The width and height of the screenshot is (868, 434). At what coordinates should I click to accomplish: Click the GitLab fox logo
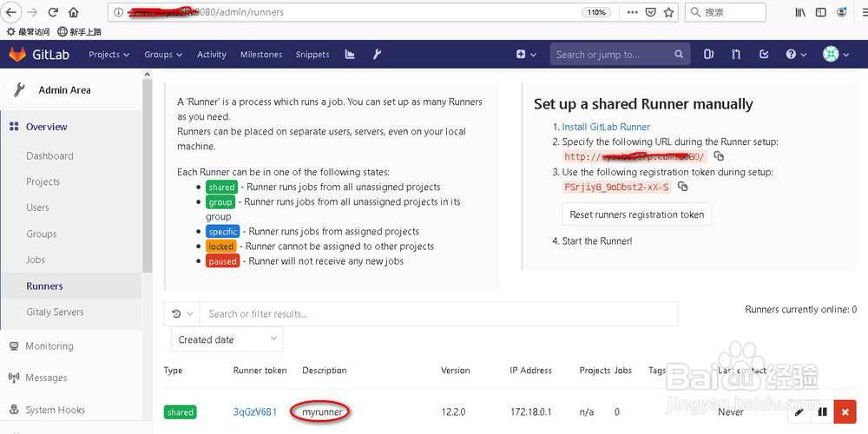pos(17,54)
